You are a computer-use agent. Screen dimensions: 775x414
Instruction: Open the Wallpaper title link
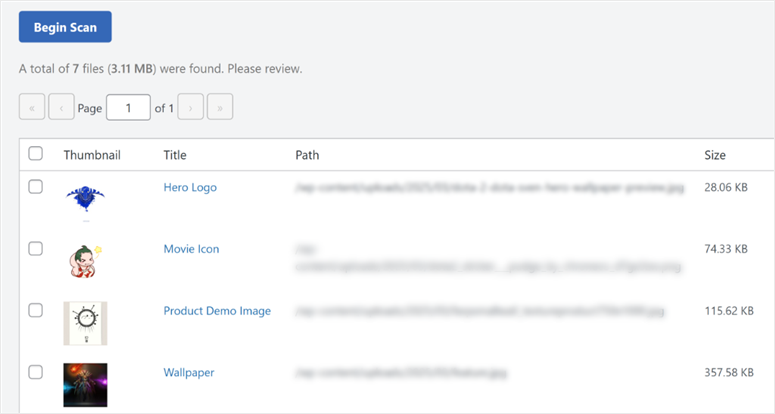coord(189,373)
